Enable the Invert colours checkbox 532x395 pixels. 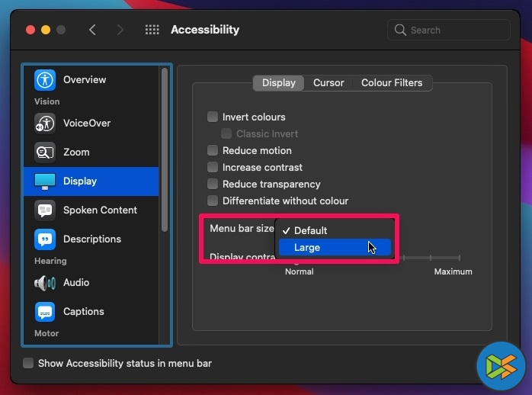click(x=213, y=117)
